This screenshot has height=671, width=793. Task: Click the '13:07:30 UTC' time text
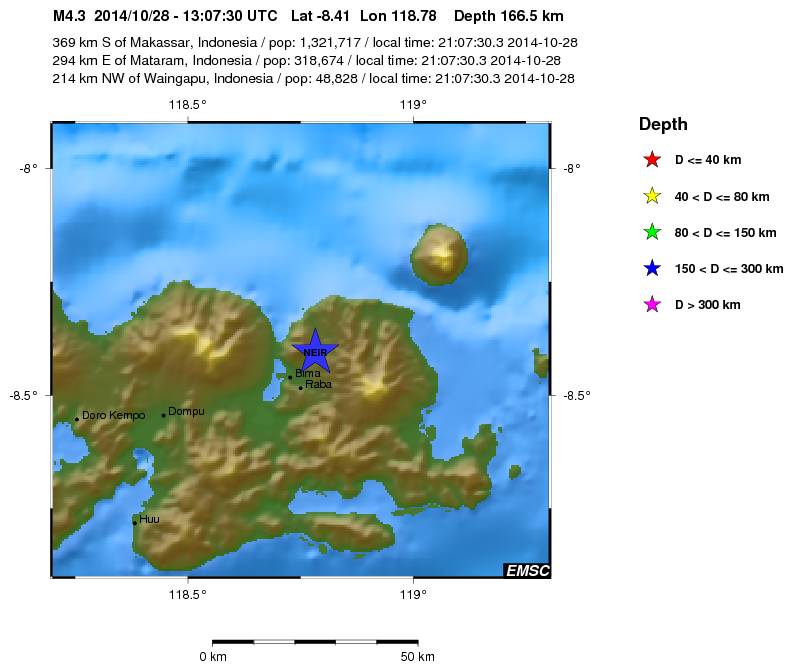point(230,16)
